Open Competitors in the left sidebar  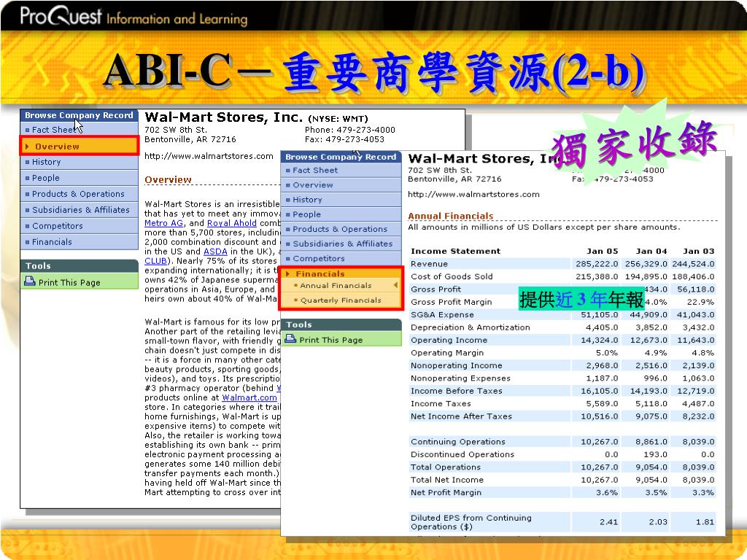point(57,226)
